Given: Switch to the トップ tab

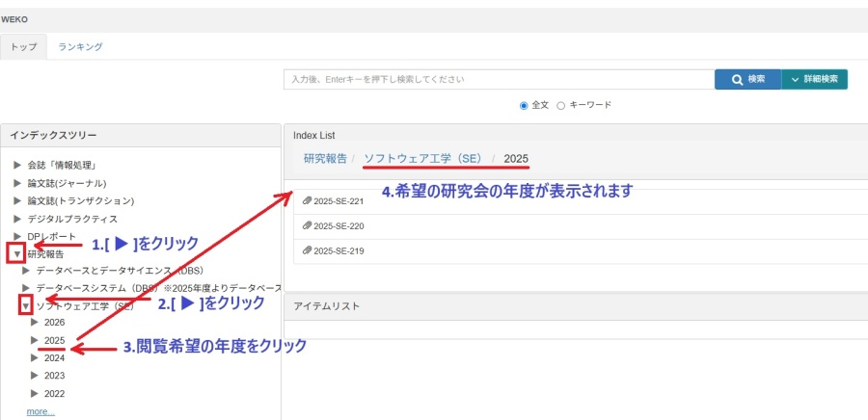Looking at the screenshot, I should 24,47.
